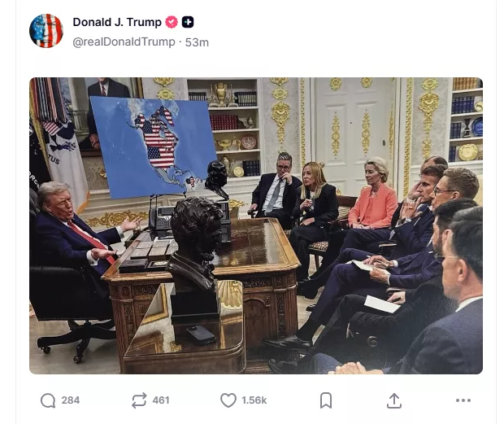Click the reply speech bubble icon
This screenshot has height=424, width=504.
click(x=48, y=400)
